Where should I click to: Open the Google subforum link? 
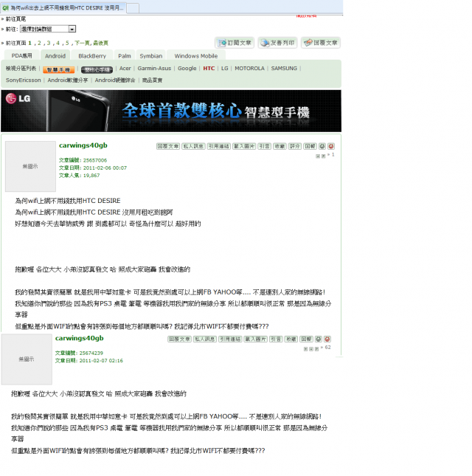coord(187,69)
